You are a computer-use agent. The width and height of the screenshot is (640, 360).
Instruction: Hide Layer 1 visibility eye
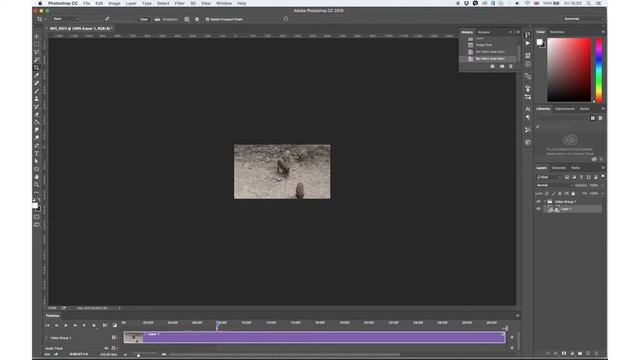[538, 209]
